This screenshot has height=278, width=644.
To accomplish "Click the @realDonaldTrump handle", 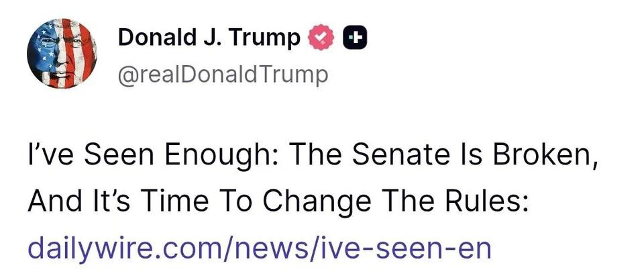I will [x=223, y=74].
